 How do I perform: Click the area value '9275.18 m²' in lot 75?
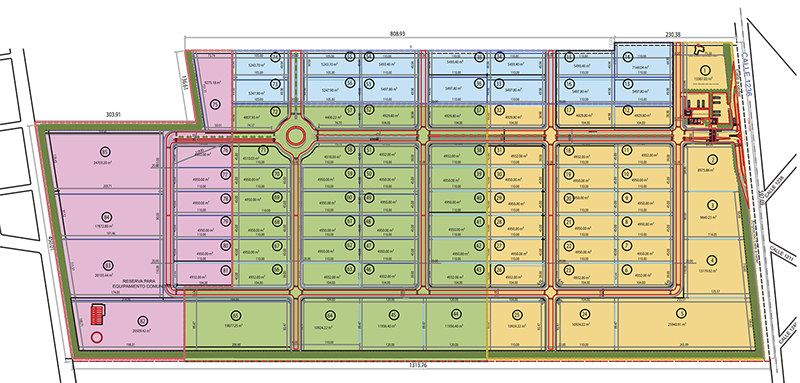point(212,82)
